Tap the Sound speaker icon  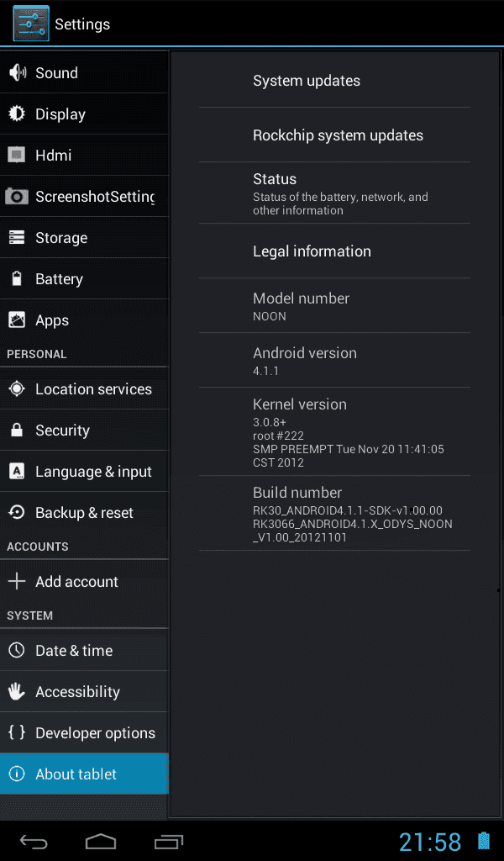[17, 72]
